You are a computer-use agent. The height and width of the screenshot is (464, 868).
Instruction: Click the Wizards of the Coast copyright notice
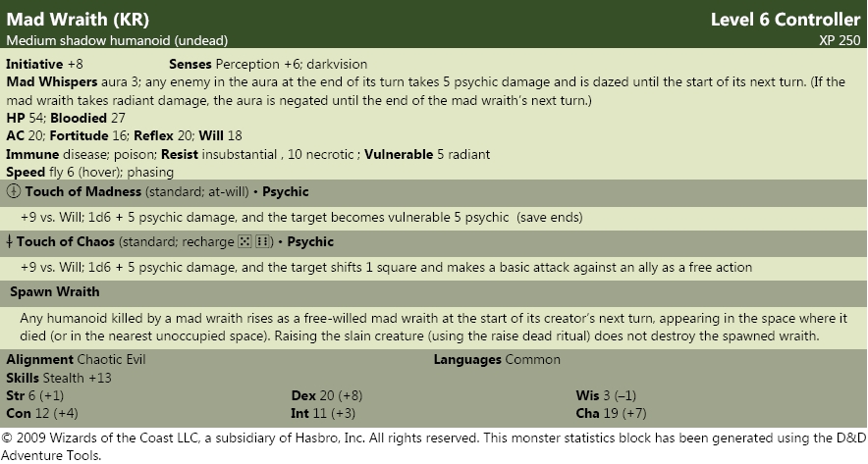pos(434,447)
